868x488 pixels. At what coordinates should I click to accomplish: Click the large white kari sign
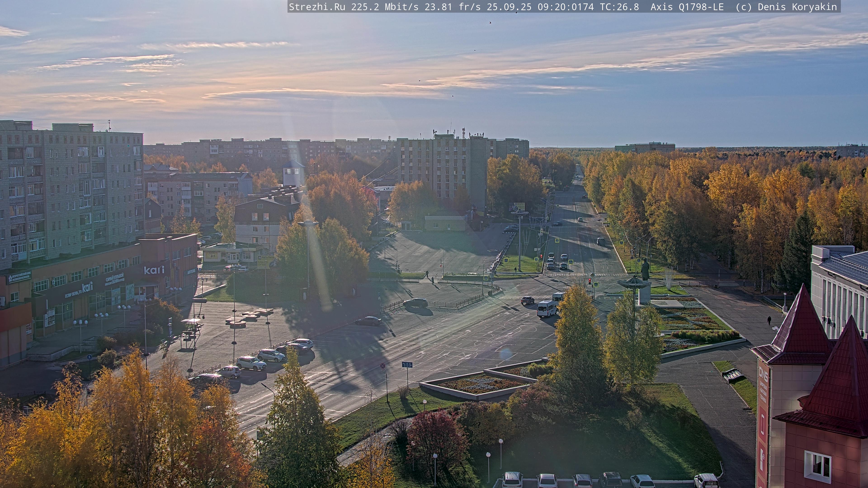pos(154,270)
